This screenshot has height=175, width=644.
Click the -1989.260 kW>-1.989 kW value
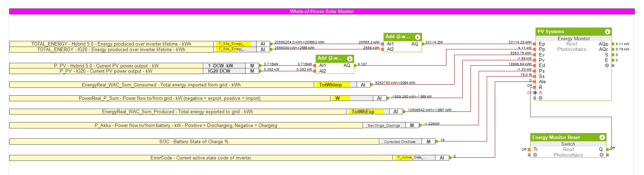pyautogui.click(x=411, y=96)
